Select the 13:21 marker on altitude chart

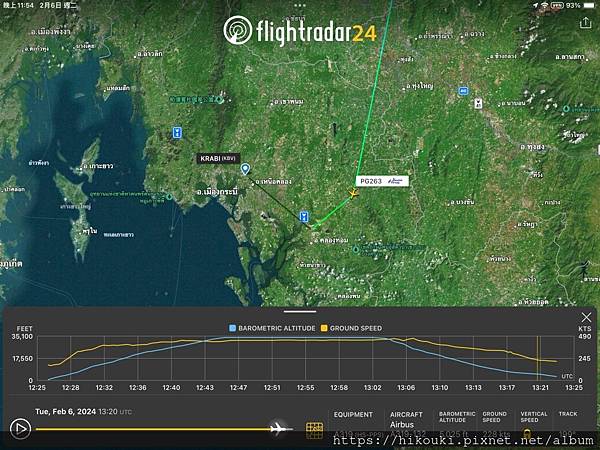[x=540, y=388]
